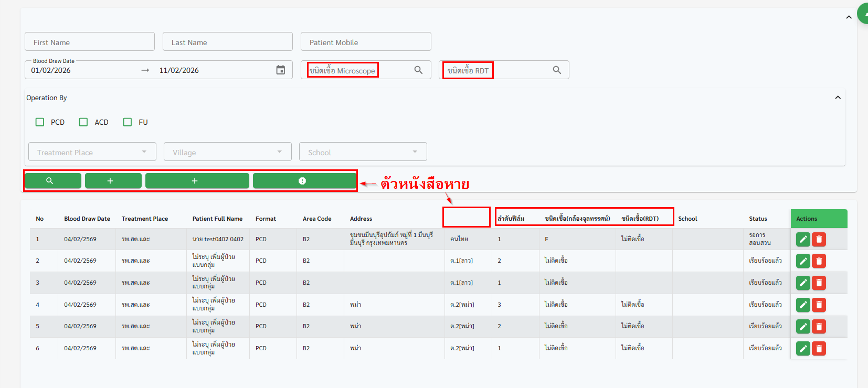Viewport: 868px width, 388px height.
Task: Edit row 4 using pencil icon
Action: (x=803, y=305)
